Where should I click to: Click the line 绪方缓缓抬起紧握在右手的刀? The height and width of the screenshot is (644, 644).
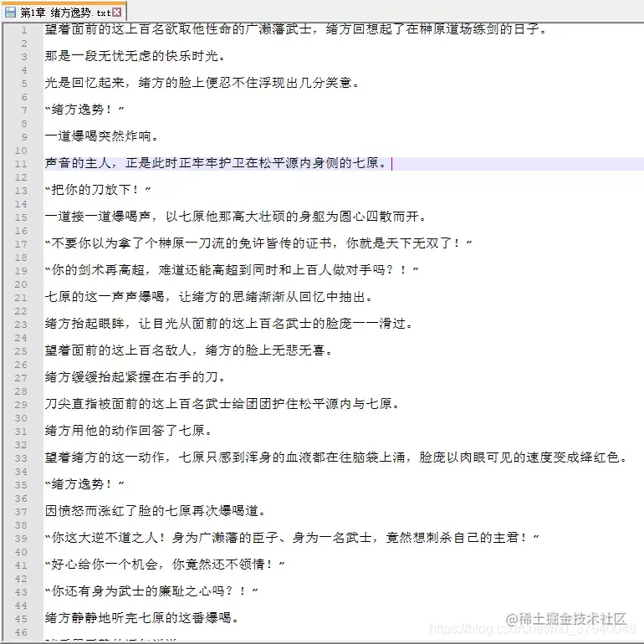135,377
